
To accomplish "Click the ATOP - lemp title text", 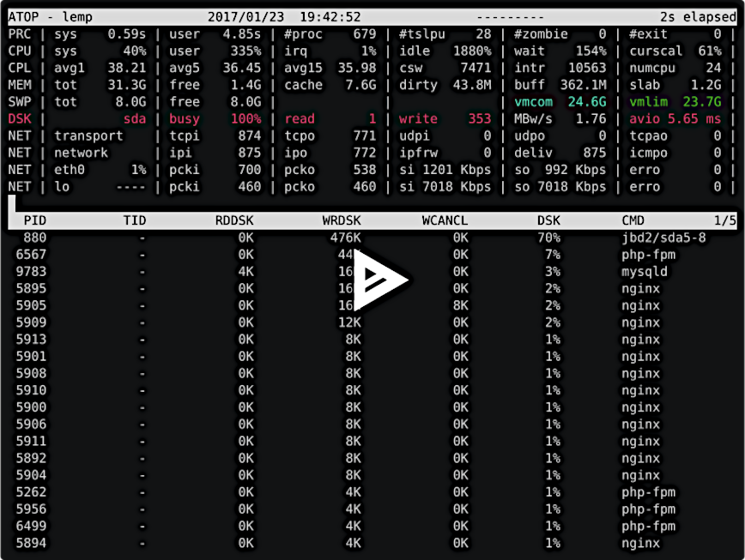I will 50,17.
